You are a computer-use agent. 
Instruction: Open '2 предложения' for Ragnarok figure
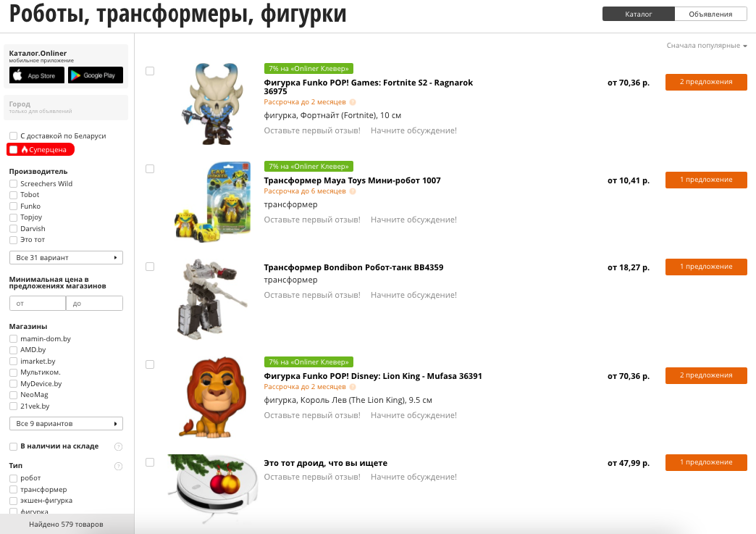pyautogui.click(x=706, y=82)
